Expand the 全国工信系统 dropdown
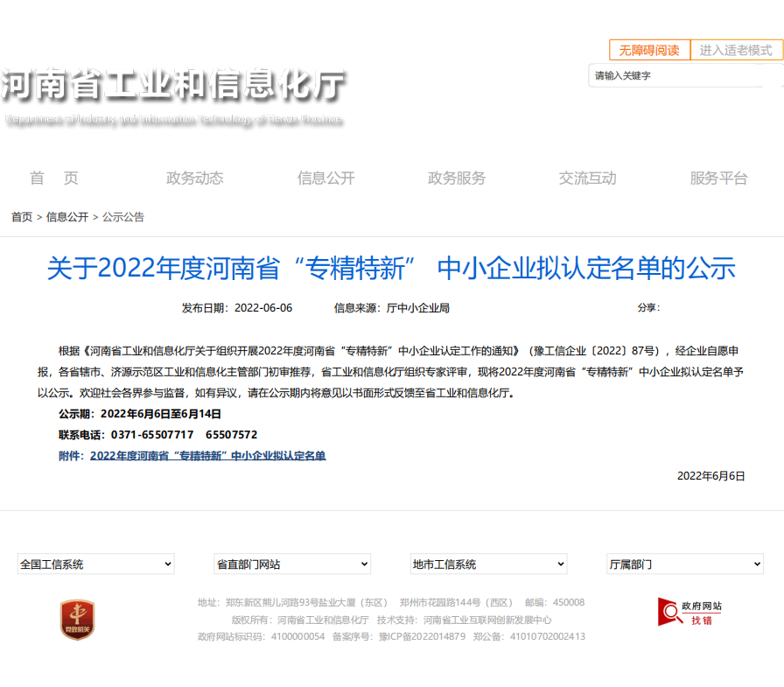The width and height of the screenshot is (784, 687). click(96, 564)
